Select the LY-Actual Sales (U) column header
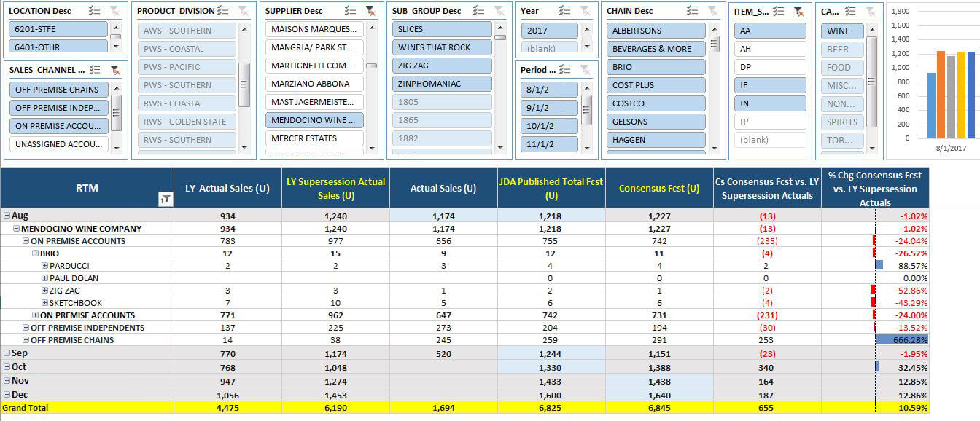The height and width of the screenshot is (421, 980). pyautogui.click(x=227, y=188)
